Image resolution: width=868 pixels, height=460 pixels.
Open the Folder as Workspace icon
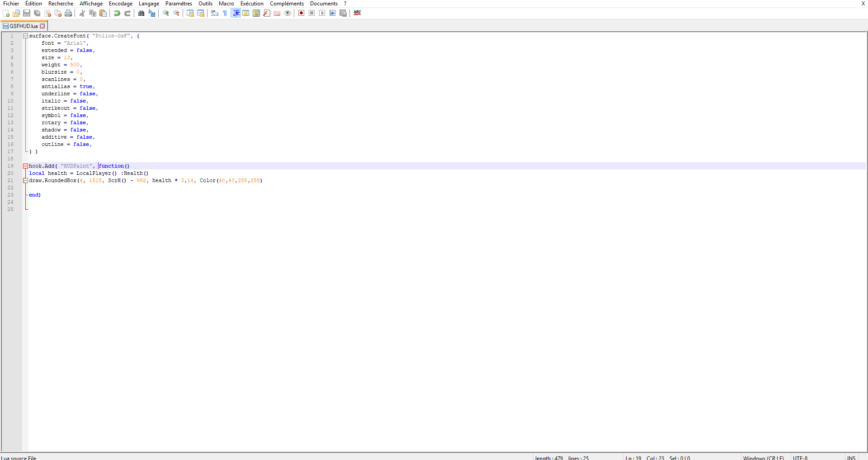coord(277,13)
